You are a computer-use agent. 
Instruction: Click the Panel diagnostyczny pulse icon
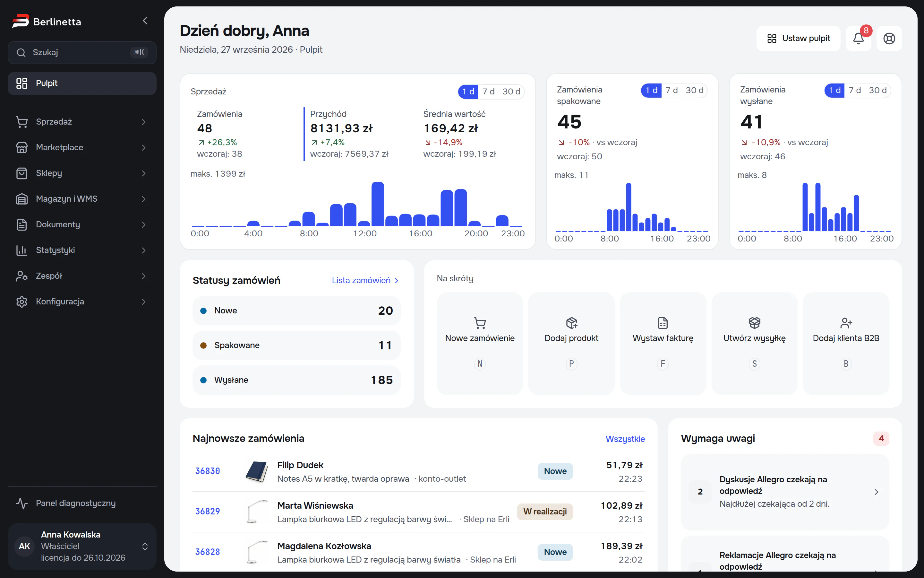tap(22, 504)
